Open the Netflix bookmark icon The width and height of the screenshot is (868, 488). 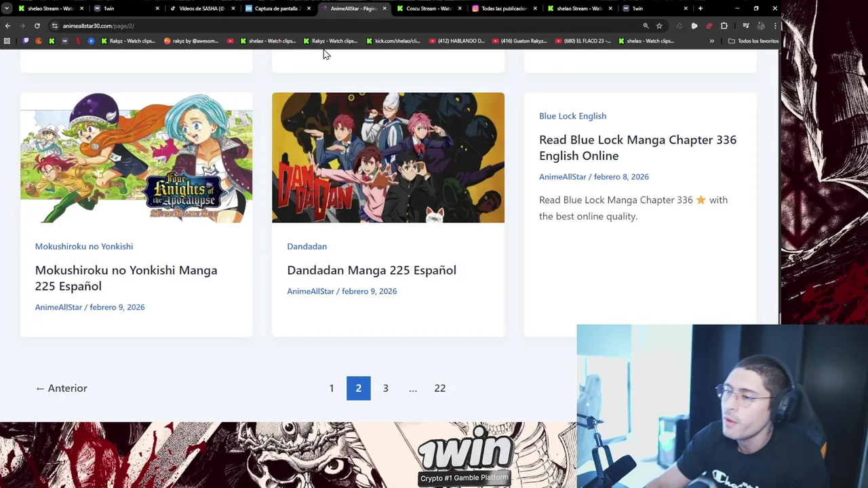(78, 41)
